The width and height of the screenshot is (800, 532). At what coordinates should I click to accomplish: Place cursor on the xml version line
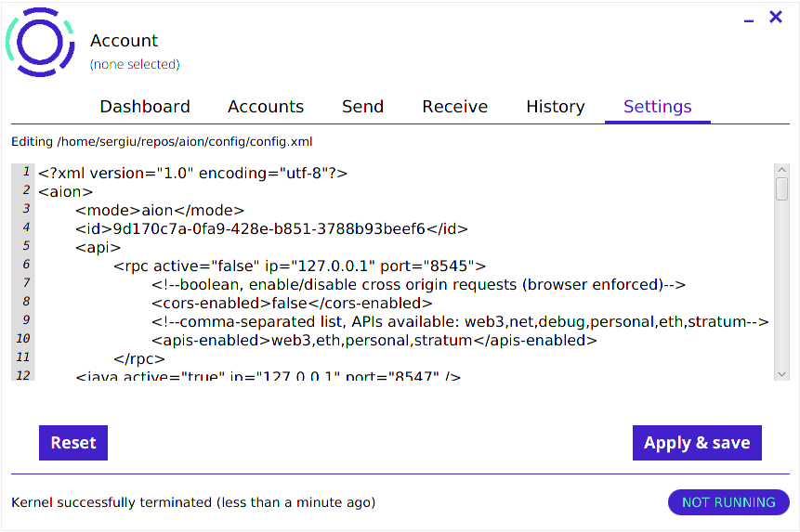(192, 174)
